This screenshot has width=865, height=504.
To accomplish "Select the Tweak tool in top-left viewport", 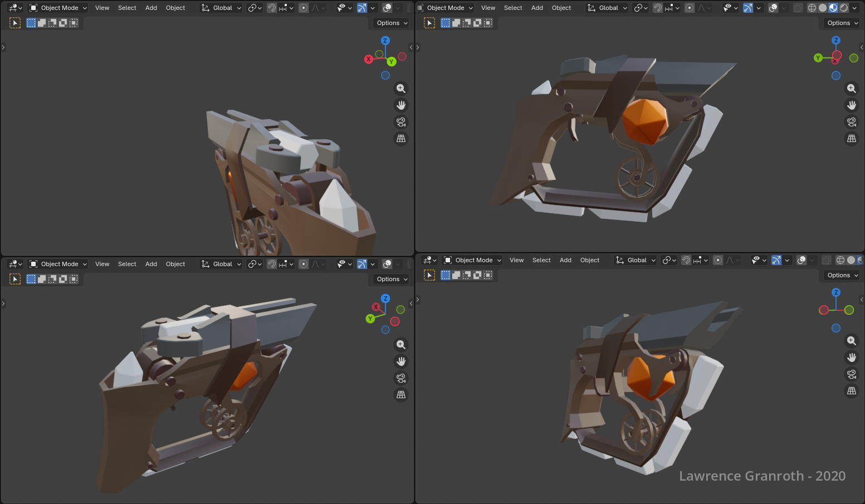I will (15, 23).
